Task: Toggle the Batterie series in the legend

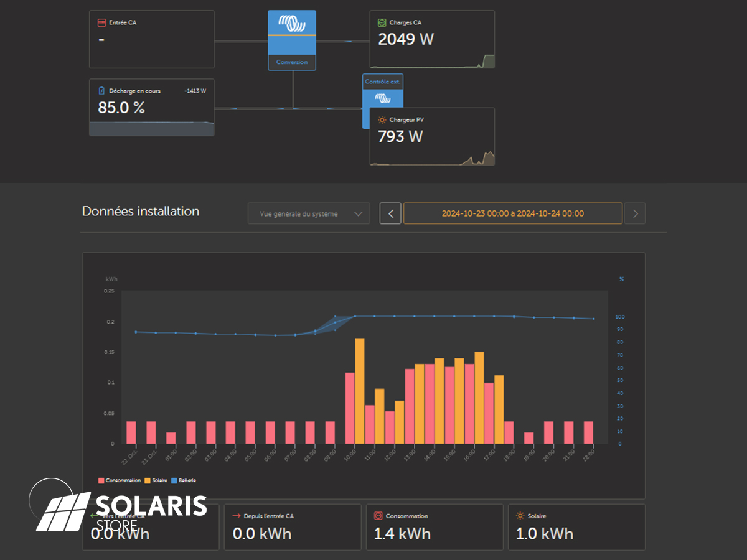Action: [x=184, y=480]
